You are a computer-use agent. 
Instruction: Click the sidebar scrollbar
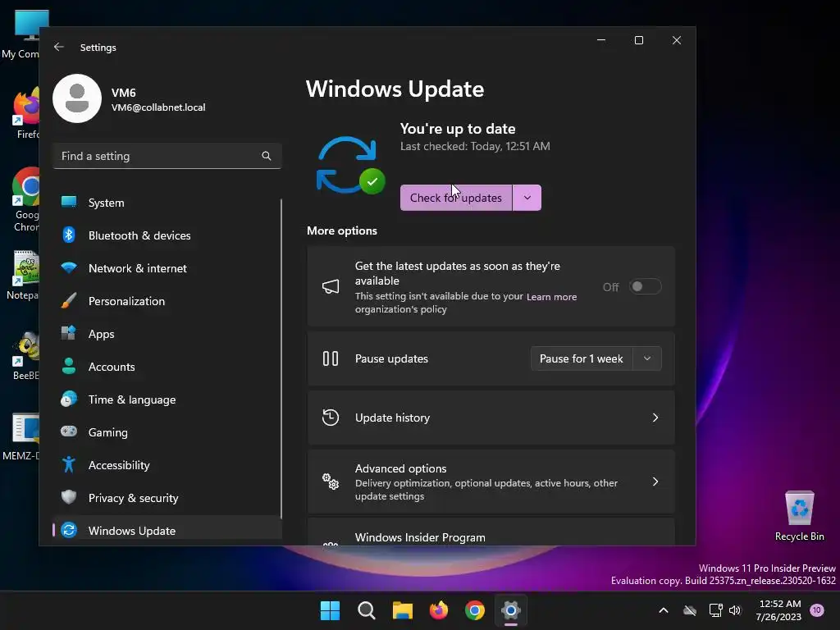(281, 359)
